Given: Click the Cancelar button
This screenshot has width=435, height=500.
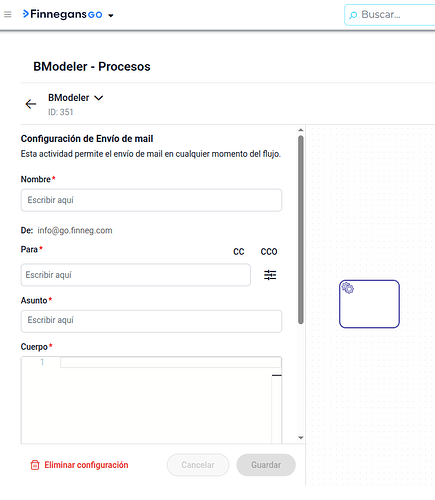Looking at the screenshot, I should point(198,465).
